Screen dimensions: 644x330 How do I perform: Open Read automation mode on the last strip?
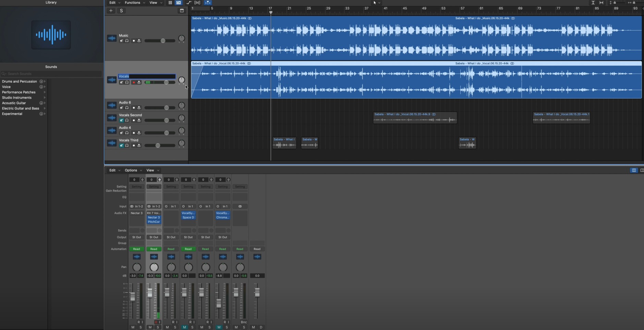pyautogui.click(x=257, y=249)
